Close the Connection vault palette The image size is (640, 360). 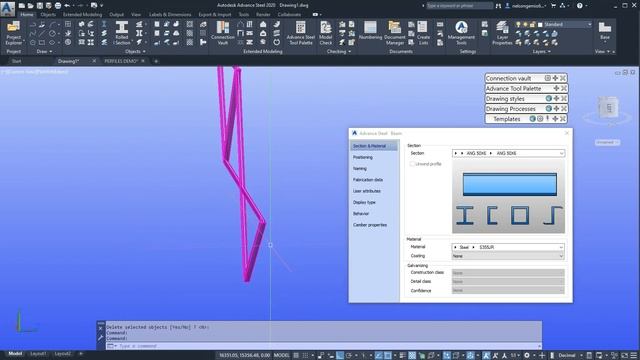[563, 78]
